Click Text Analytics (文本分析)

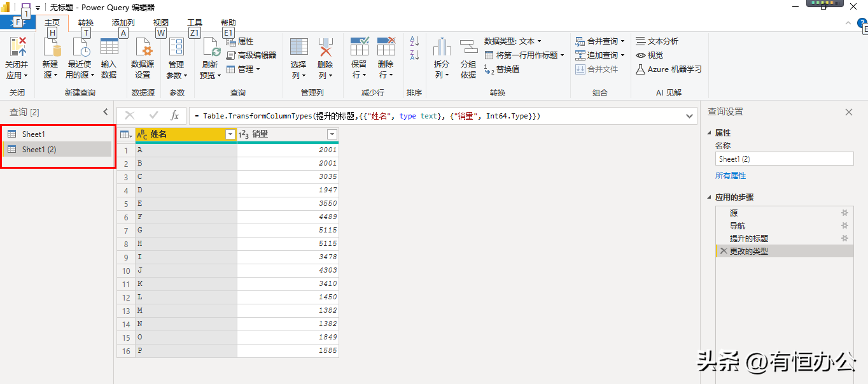coord(657,41)
